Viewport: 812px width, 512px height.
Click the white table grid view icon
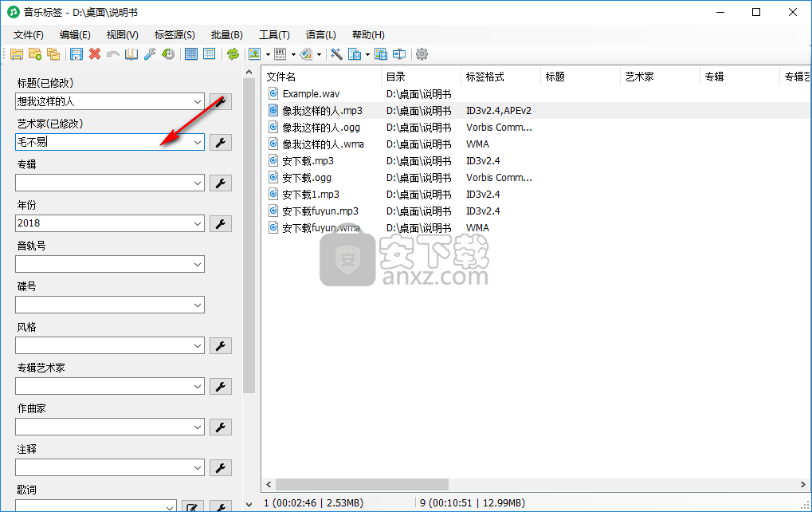(x=210, y=54)
